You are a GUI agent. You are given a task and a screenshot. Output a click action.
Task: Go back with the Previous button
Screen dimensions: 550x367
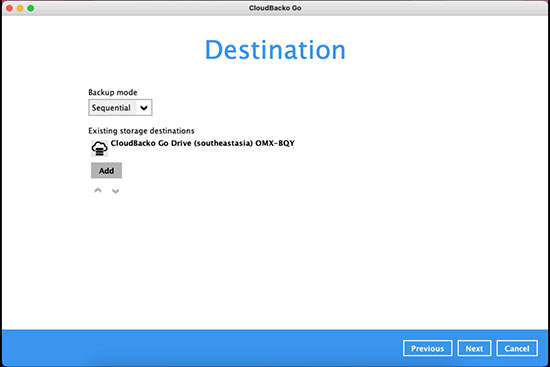(428, 348)
